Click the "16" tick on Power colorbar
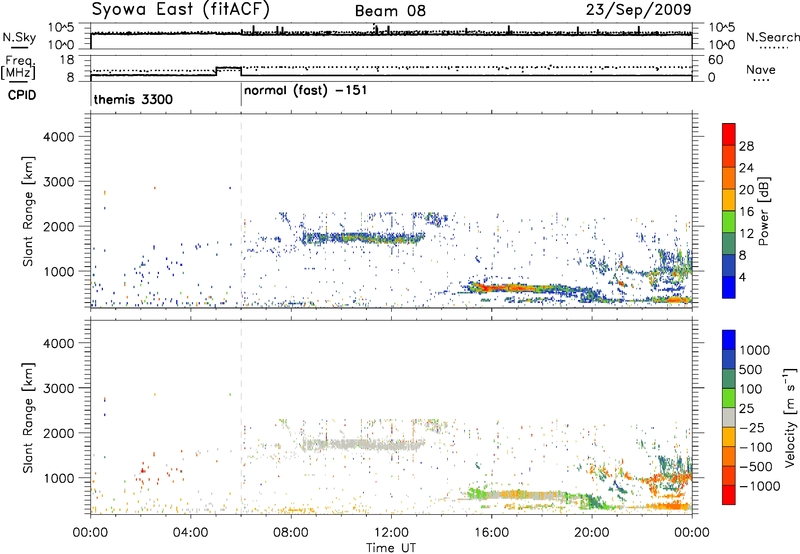This screenshot has height=554, width=800. point(746,212)
